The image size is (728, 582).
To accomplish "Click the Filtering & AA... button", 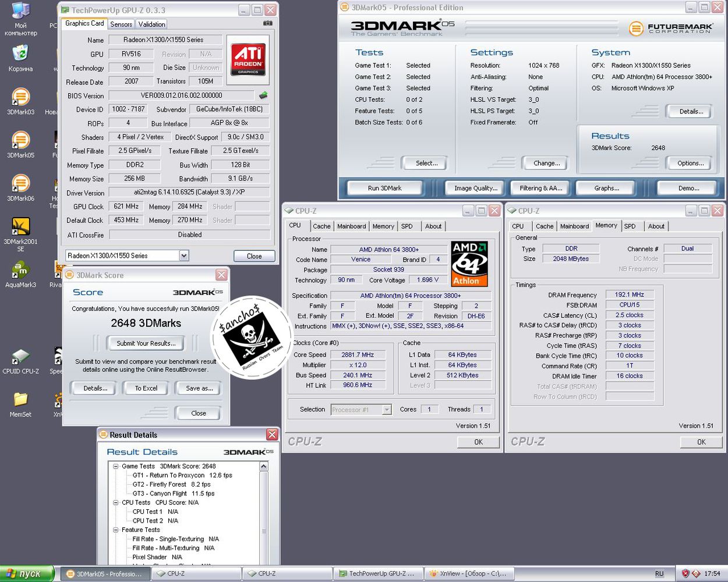I will 541,188.
